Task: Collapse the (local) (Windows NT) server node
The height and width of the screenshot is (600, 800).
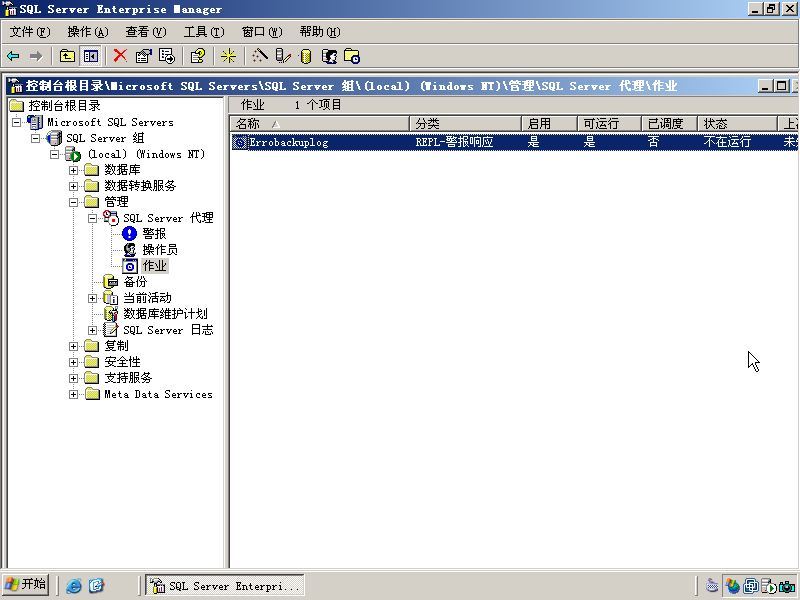Action: tap(55, 154)
